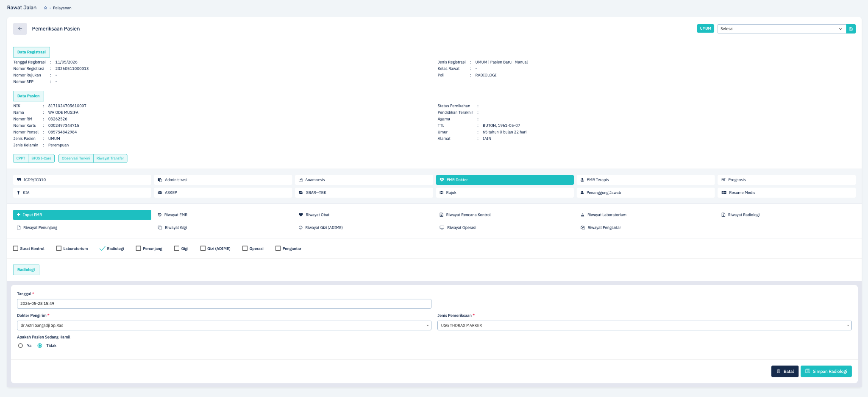Click the Tanggal date input field
868x397 pixels.
pyautogui.click(x=224, y=304)
